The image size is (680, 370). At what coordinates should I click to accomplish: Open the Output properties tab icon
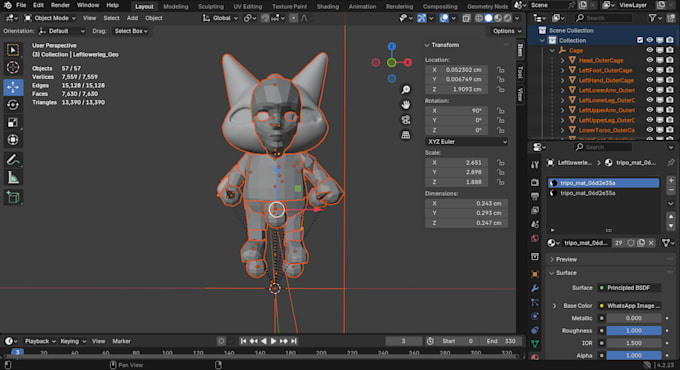pyautogui.click(x=535, y=196)
